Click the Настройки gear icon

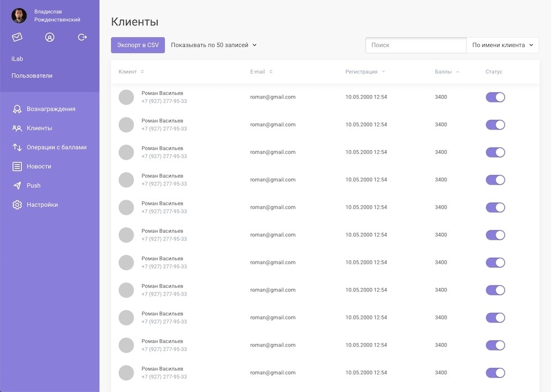click(x=17, y=205)
